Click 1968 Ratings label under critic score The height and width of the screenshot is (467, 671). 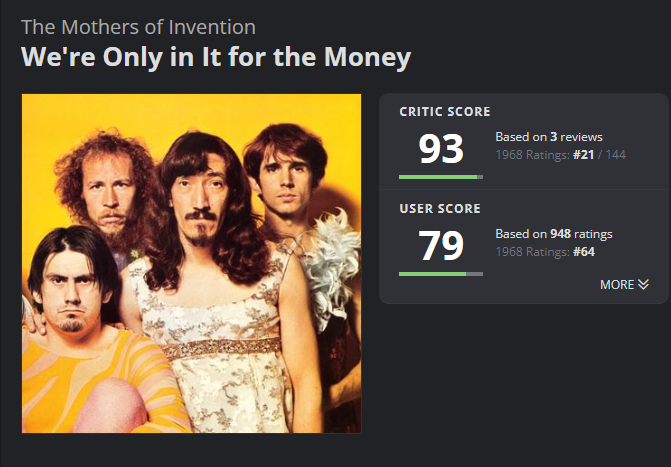532,155
